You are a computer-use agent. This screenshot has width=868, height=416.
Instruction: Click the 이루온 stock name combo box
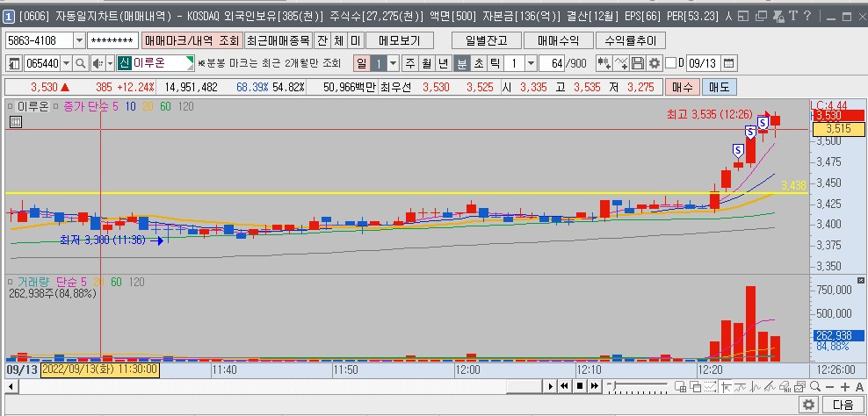156,63
